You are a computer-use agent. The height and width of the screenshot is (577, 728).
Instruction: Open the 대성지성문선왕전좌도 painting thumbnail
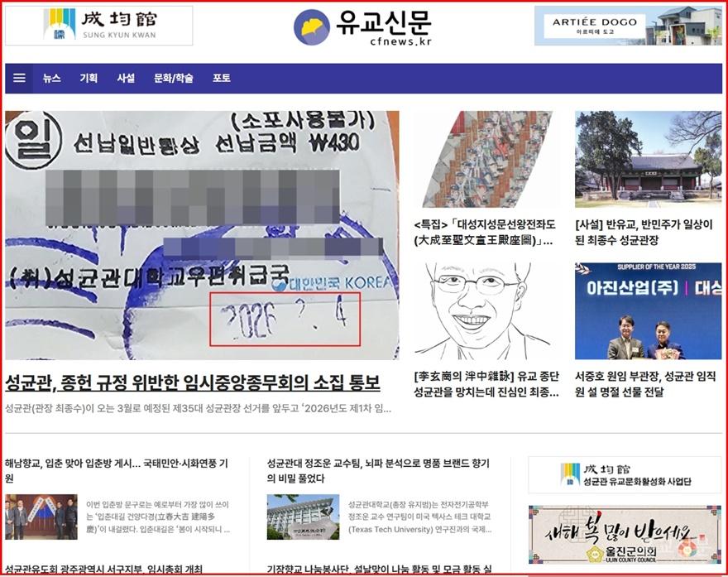[x=486, y=159]
